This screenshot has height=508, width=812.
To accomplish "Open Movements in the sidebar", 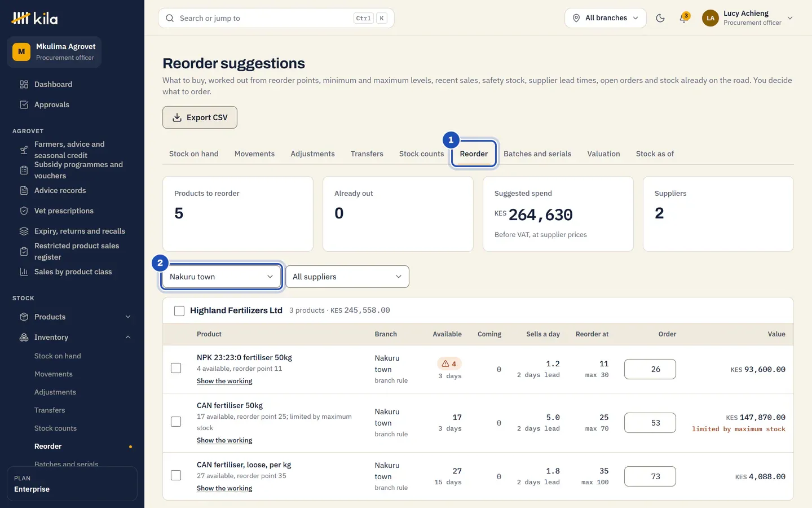I will [x=54, y=374].
